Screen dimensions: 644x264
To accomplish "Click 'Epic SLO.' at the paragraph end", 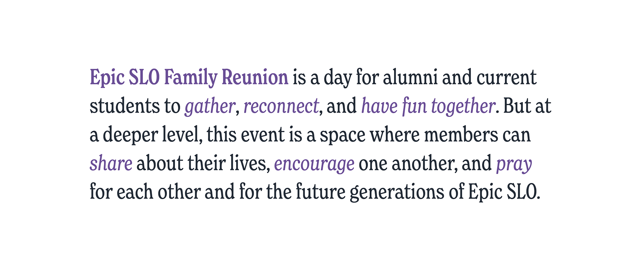I will 504,192.
